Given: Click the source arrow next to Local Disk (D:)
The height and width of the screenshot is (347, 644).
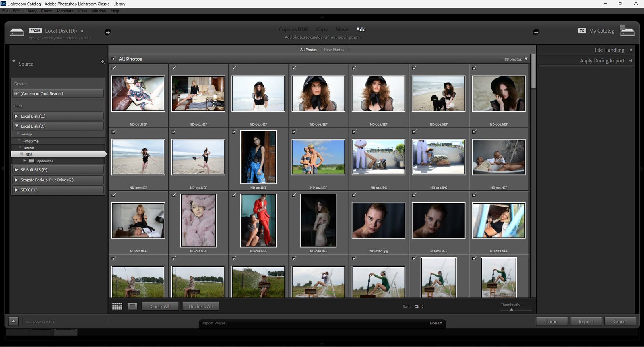Looking at the screenshot, I should 107,32.
